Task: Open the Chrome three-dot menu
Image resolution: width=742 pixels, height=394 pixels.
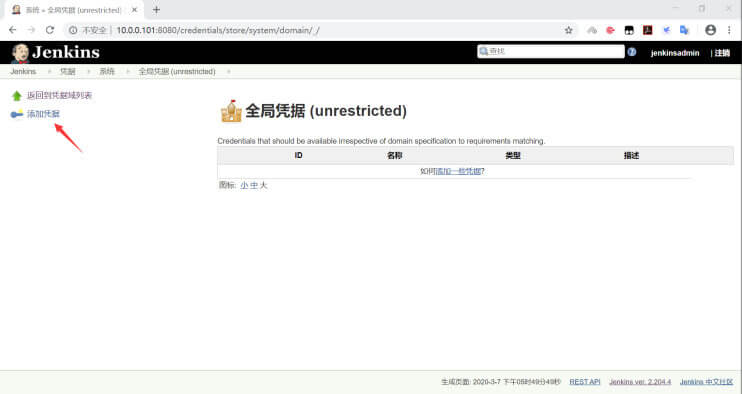Action: pyautogui.click(x=729, y=30)
